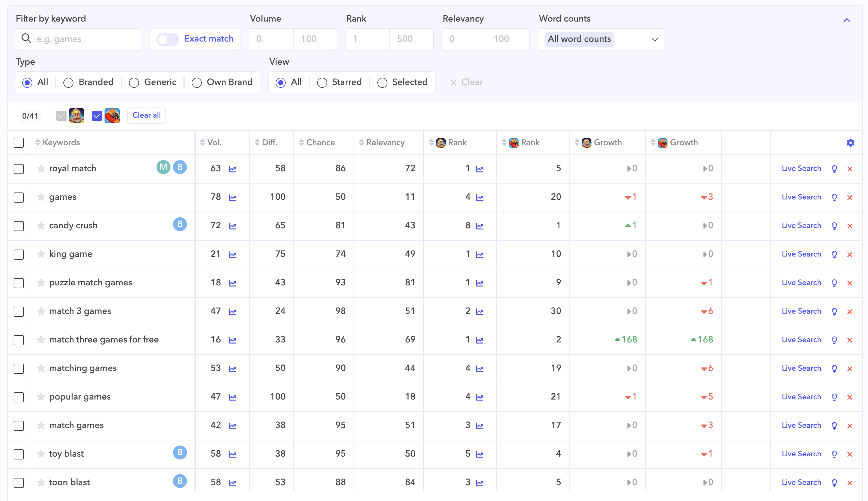Click Clear all button

coord(146,115)
